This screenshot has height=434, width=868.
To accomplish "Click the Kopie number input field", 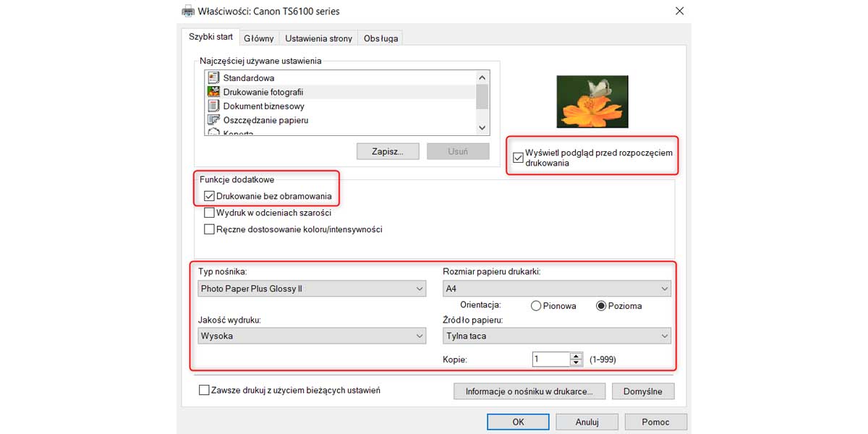I will click(550, 359).
